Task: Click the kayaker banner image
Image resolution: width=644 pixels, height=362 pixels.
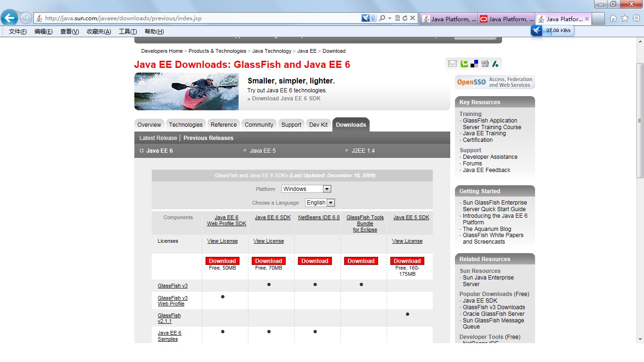Action: [186, 91]
